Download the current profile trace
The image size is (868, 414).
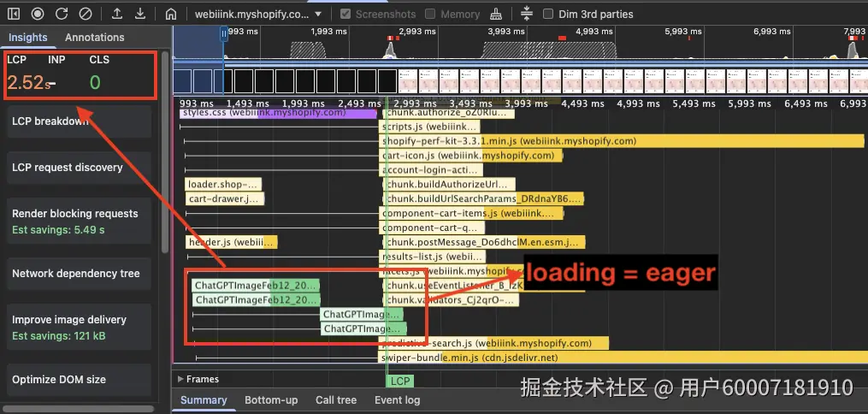point(140,14)
